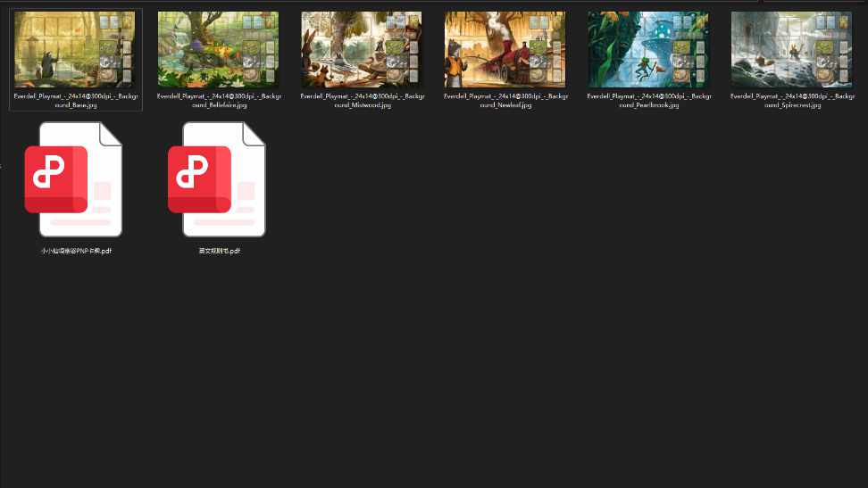
Task: Click the red PDF badge of 小小仙境幽谷PNP卡牌
Action: click(x=55, y=179)
